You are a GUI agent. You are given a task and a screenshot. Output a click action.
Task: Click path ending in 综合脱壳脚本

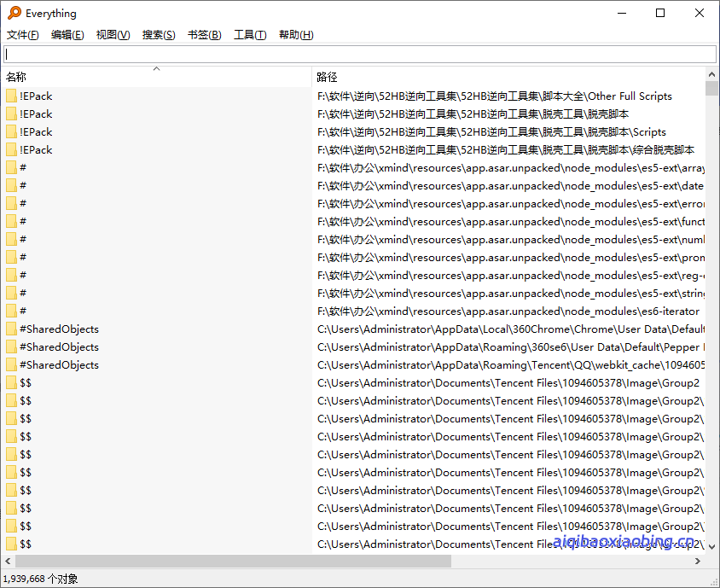pos(506,149)
